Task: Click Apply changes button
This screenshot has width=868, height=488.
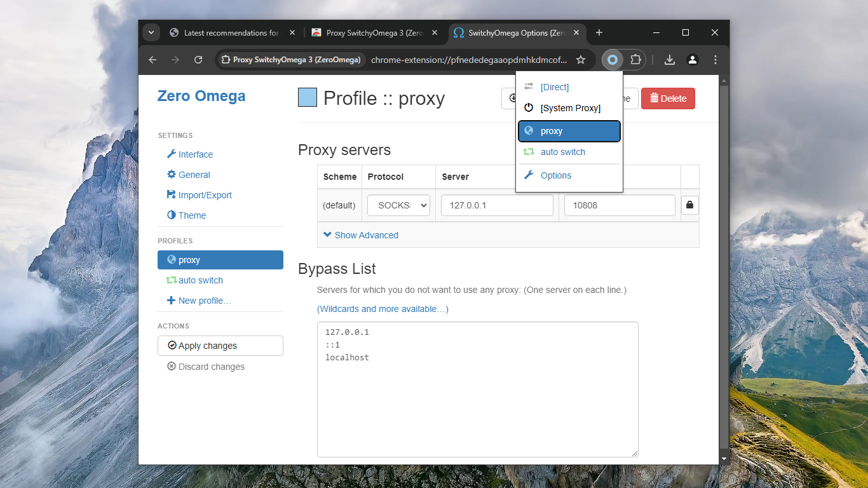Action: pyautogui.click(x=220, y=346)
